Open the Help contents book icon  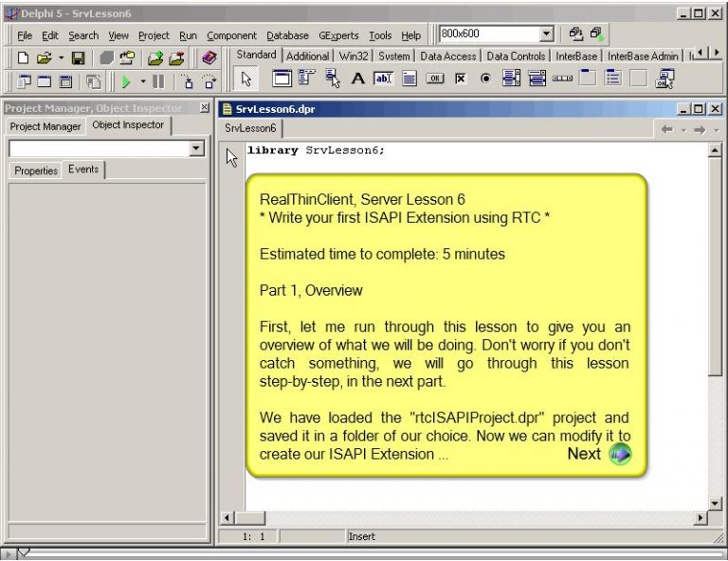209,58
